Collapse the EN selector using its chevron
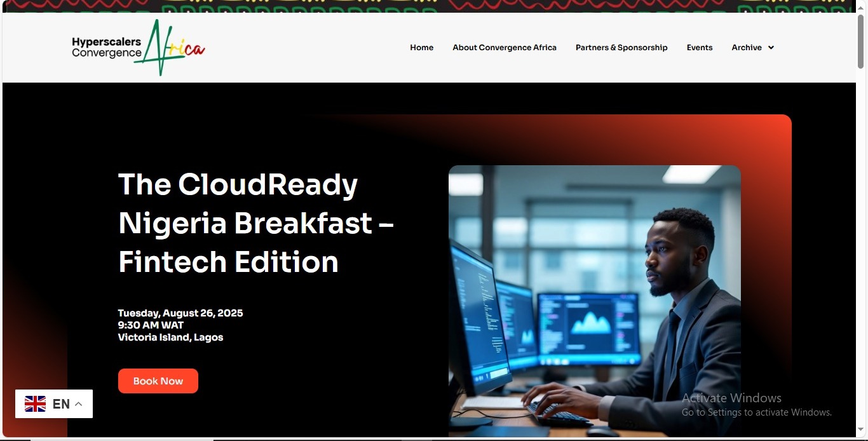 [x=78, y=403]
